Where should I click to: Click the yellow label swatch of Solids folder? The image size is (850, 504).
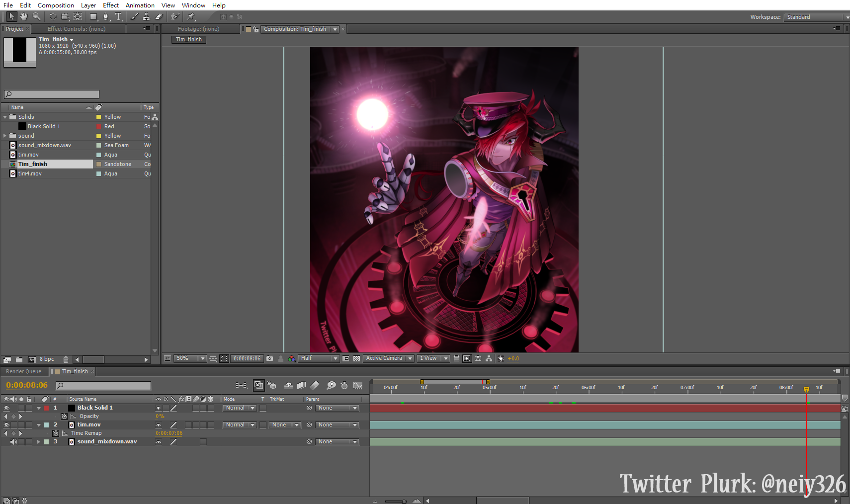tap(98, 117)
